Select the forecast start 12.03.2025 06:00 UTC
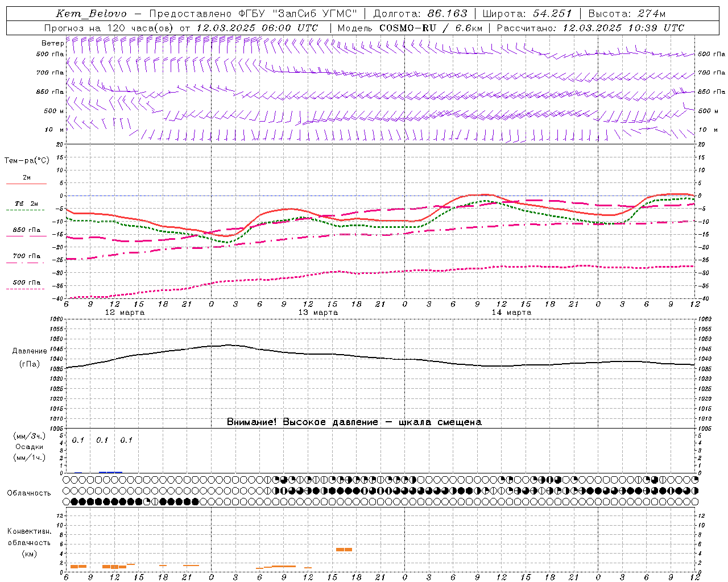The height and width of the screenshot is (582, 728). pos(257,28)
